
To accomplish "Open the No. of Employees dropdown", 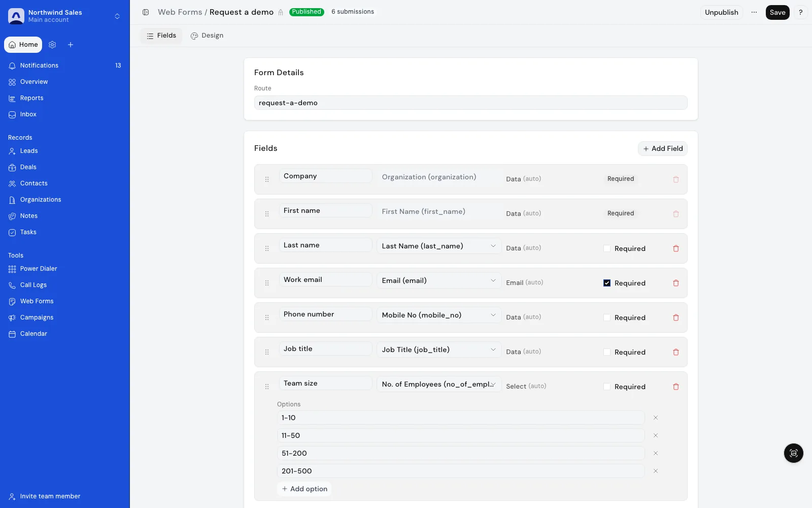I will (x=439, y=384).
